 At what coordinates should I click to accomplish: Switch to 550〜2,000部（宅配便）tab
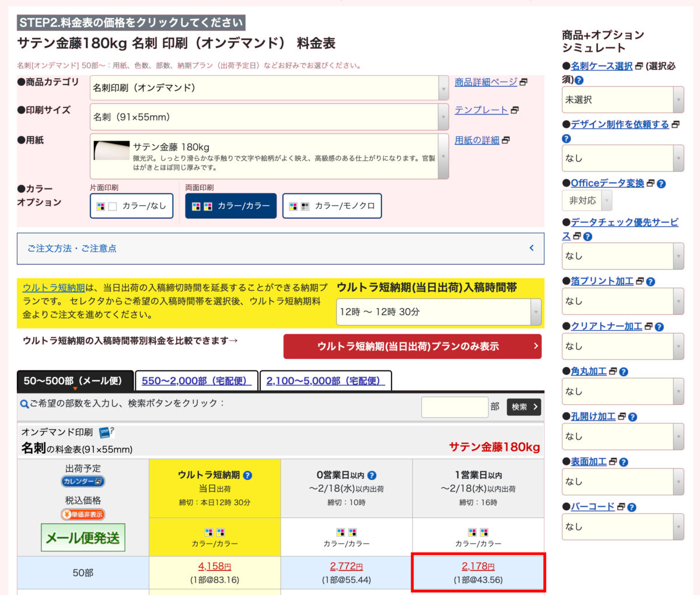point(196,381)
